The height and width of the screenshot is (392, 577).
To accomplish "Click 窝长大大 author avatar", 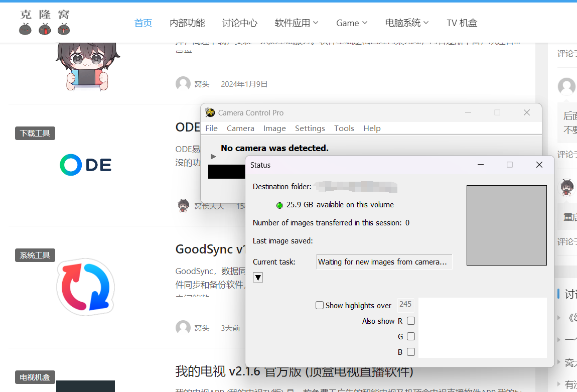I will 183,206.
